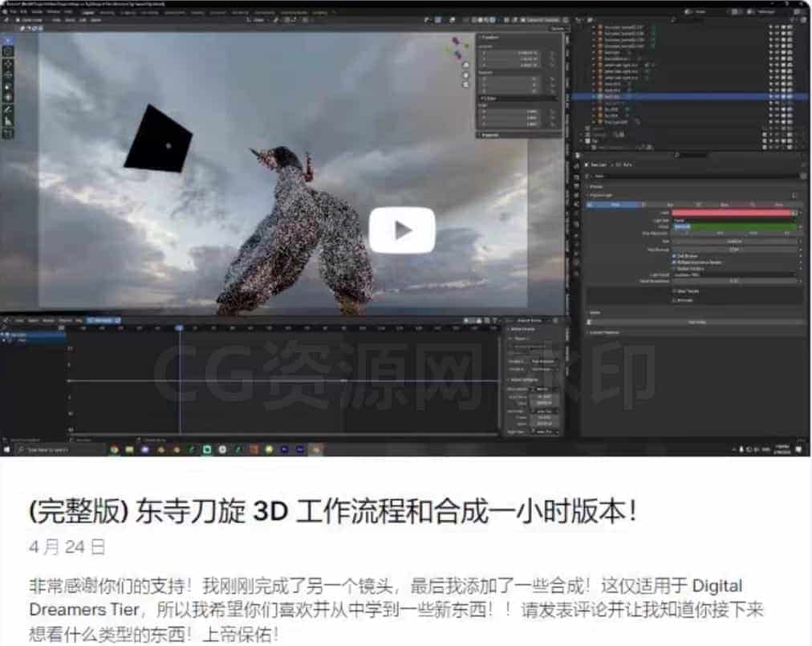Collapse the Transform panel in the sidebar

[x=491, y=37]
